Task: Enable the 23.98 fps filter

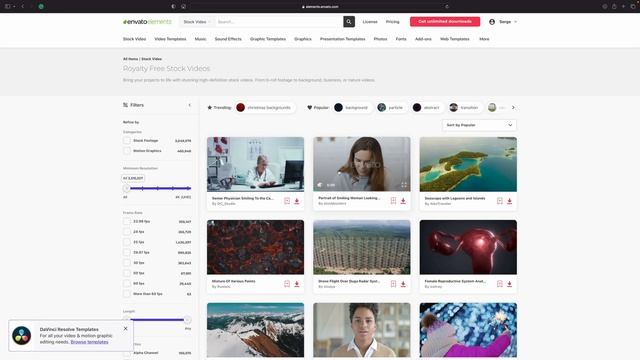Action: coord(127,221)
